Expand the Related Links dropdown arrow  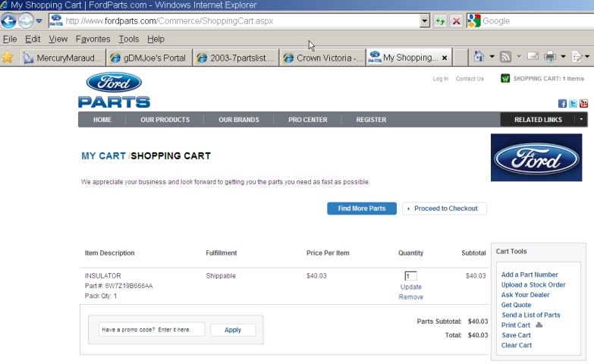tap(581, 120)
